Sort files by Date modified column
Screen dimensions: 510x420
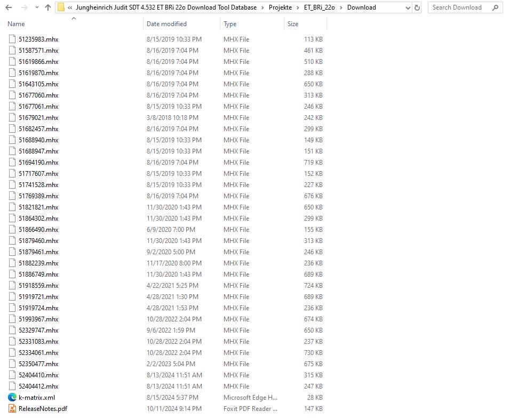pos(166,24)
